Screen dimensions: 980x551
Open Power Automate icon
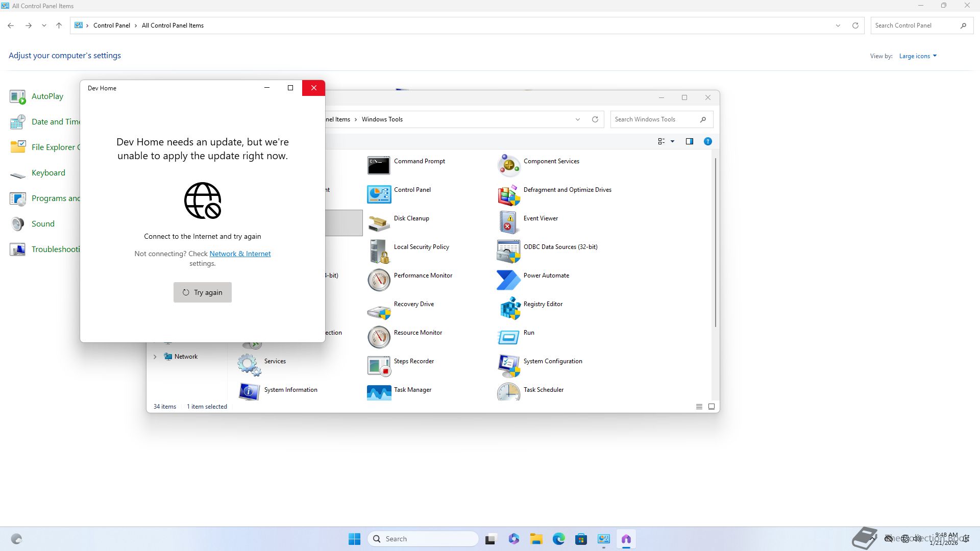click(509, 280)
